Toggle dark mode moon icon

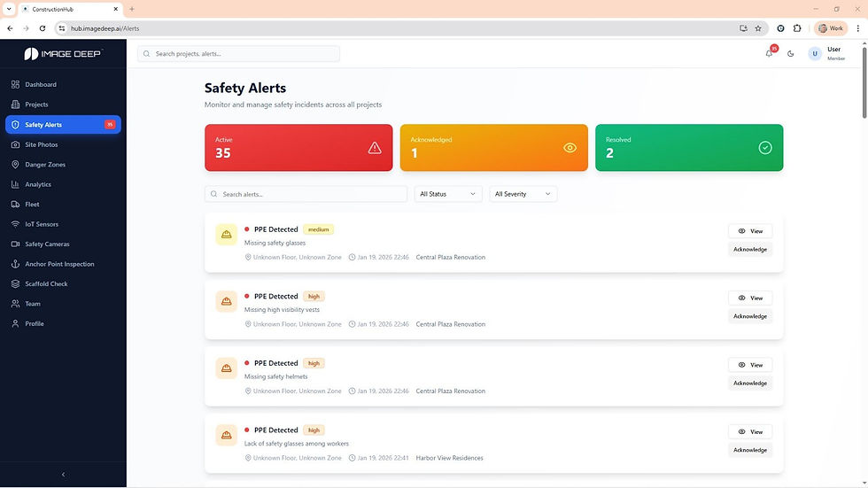(790, 54)
